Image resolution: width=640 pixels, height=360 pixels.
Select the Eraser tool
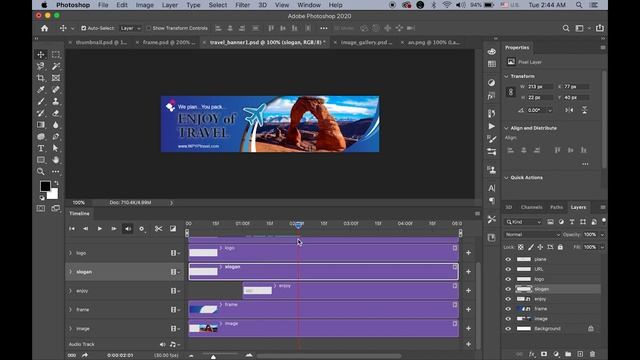pos(56,113)
